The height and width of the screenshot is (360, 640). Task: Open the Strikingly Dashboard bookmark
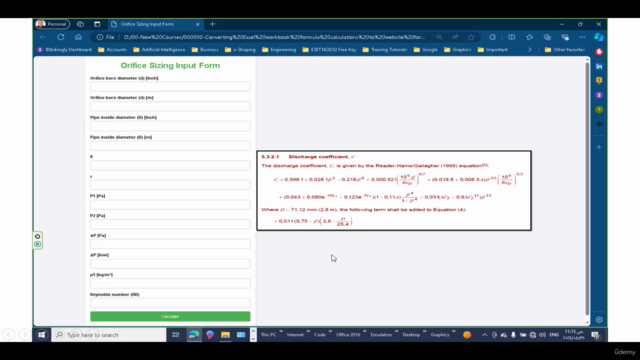pyautogui.click(x=64, y=50)
